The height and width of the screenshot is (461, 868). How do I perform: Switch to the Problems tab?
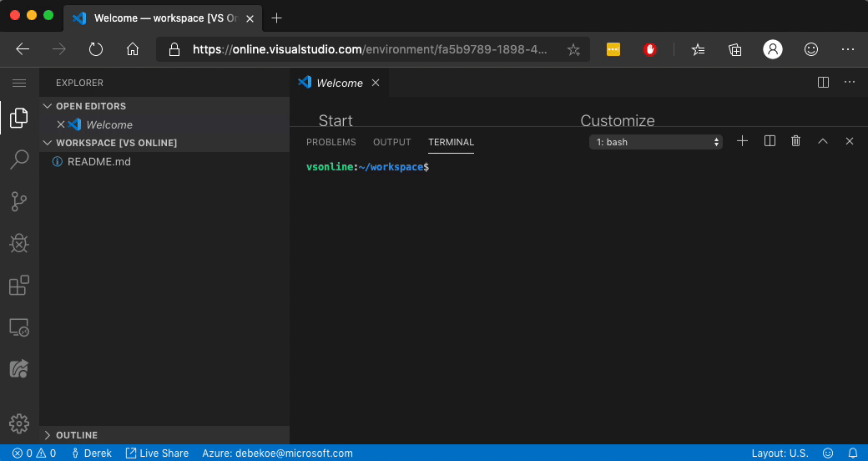pyautogui.click(x=331, y=142)
